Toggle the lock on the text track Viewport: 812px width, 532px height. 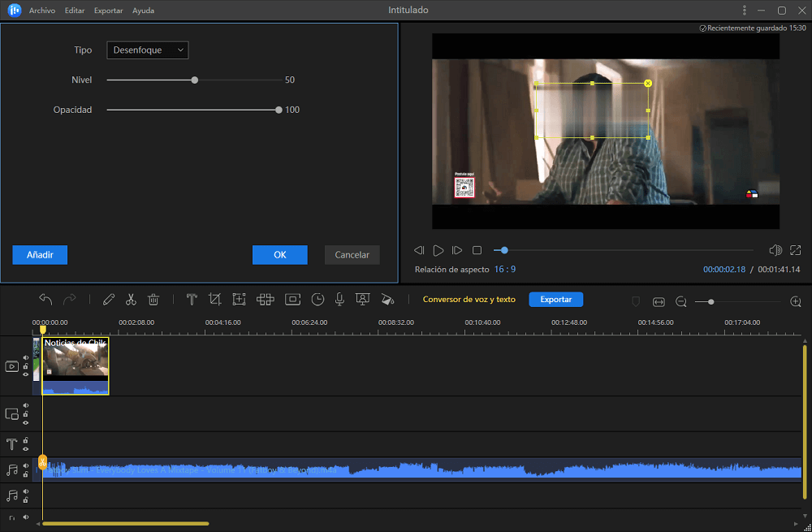[26, 440]
